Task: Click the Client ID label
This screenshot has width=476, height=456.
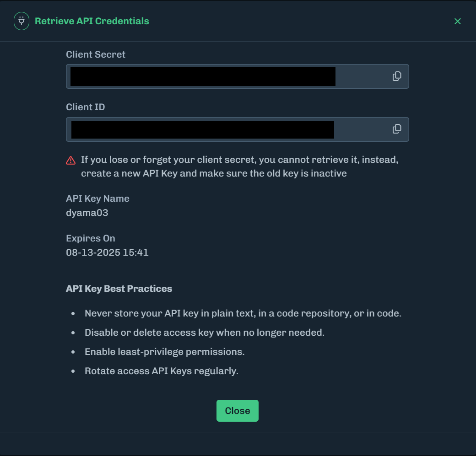Action: click(86, 107)
